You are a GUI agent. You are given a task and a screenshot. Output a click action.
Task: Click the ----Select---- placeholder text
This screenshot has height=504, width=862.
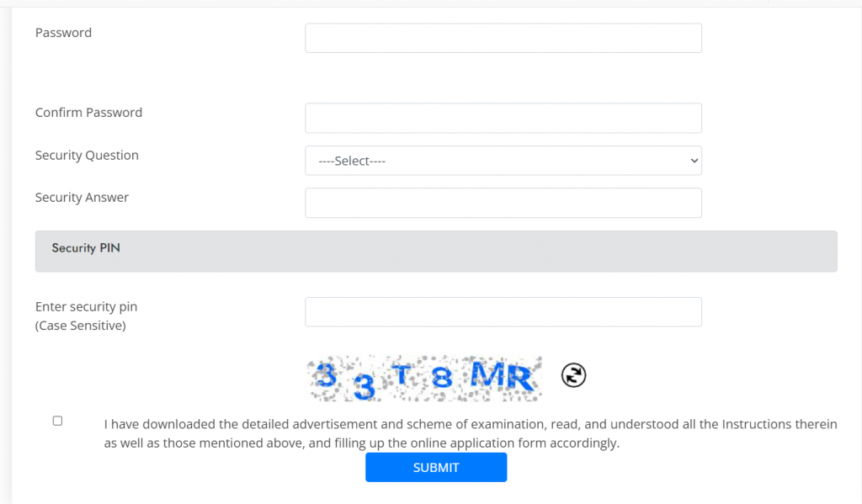click(x=352, y=161)
